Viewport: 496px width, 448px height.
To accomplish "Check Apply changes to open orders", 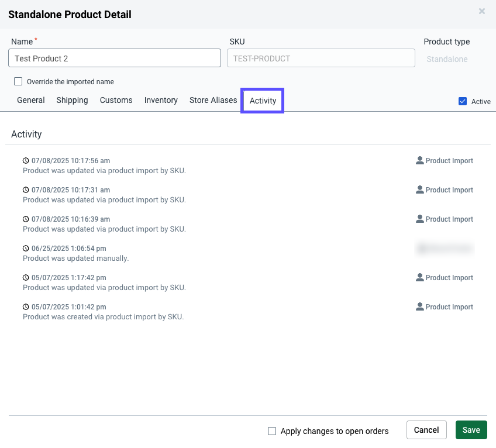I will pyautogui.click(x=272, y=430).
